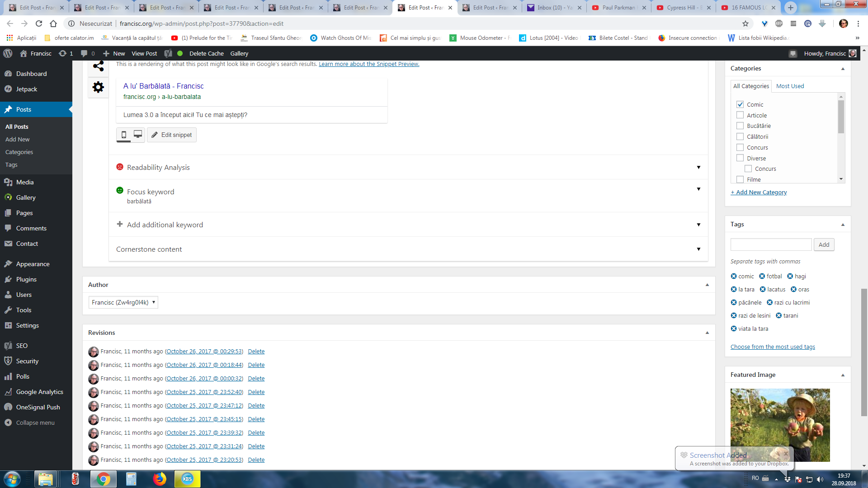
Task: Uncheck the Comic category
Action: tap(740, 104)
